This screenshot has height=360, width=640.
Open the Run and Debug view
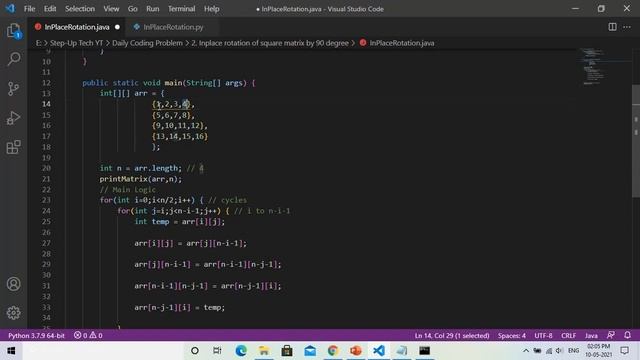pos(13,118)
